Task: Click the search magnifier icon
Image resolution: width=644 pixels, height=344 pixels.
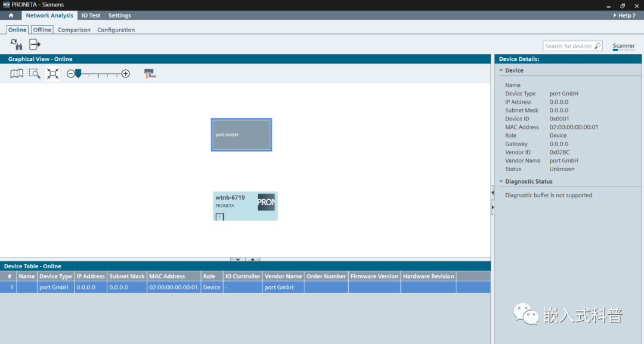Action: (x=597, y=46)
